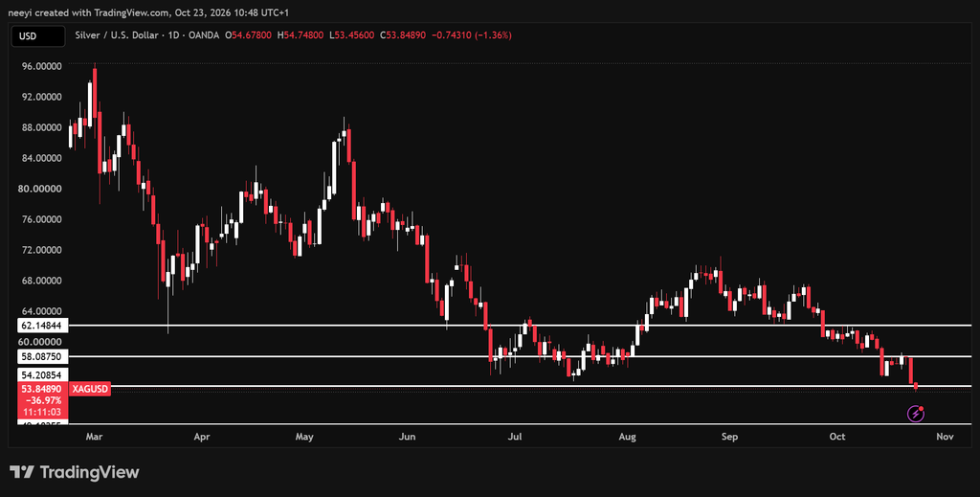Click the TradingView logo at the bottom
This screenshot has width=980, height=497.
(x=75, y=472)
